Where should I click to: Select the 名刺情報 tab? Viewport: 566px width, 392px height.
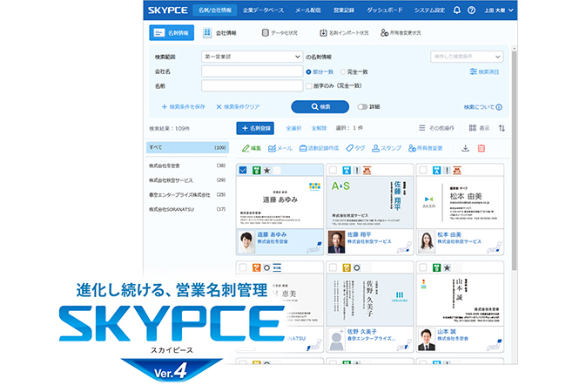click(x=172, y=33)
